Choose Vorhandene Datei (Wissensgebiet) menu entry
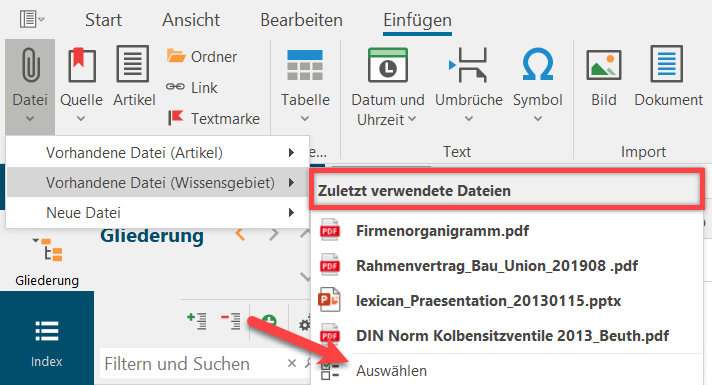712x385 pixels. tap(158, 183)
